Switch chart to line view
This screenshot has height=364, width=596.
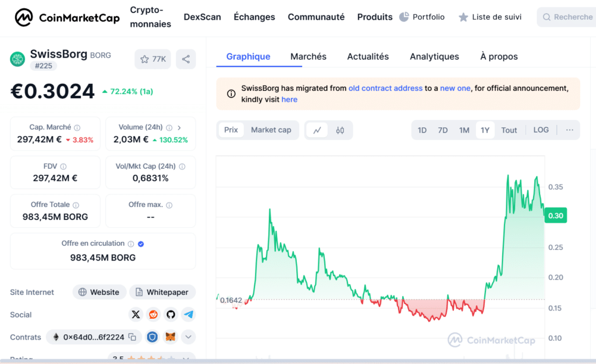pos(317,130)
